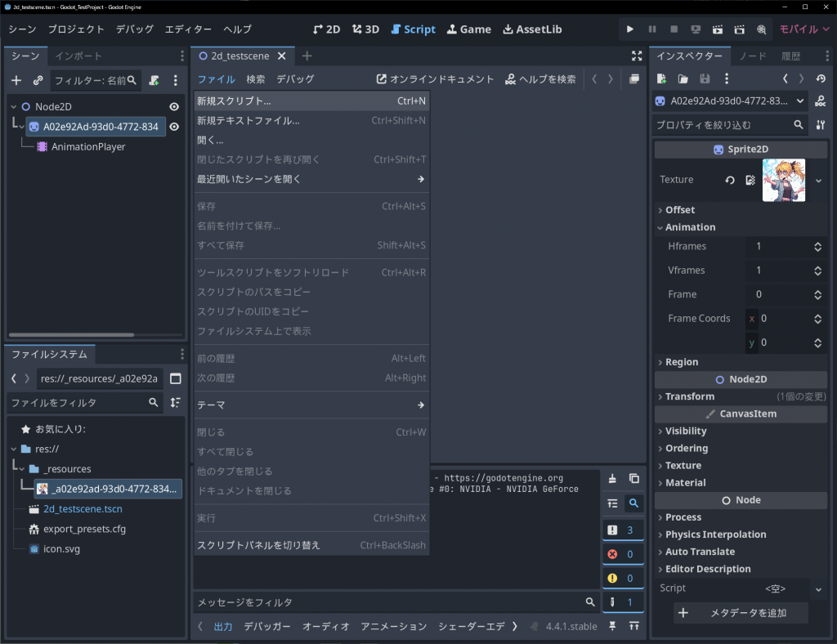Toggle the error messages filter in output
Image resolution: width=837 pixels, height=644 pixels.
point(623,554)
